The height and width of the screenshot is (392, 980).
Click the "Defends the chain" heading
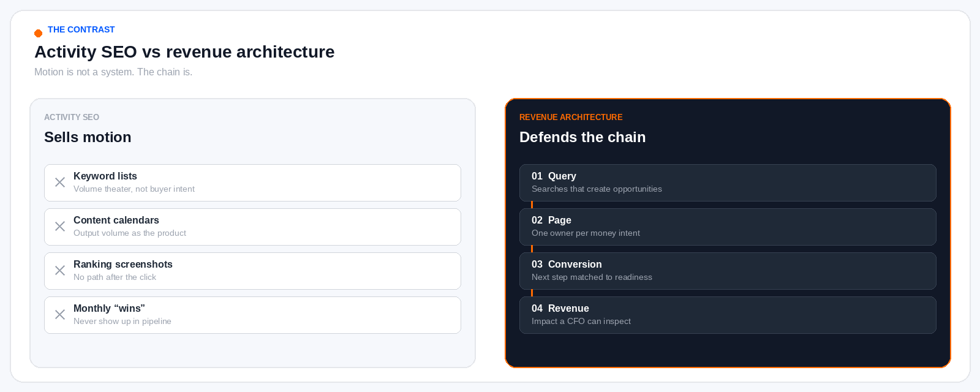click(582, 137)
